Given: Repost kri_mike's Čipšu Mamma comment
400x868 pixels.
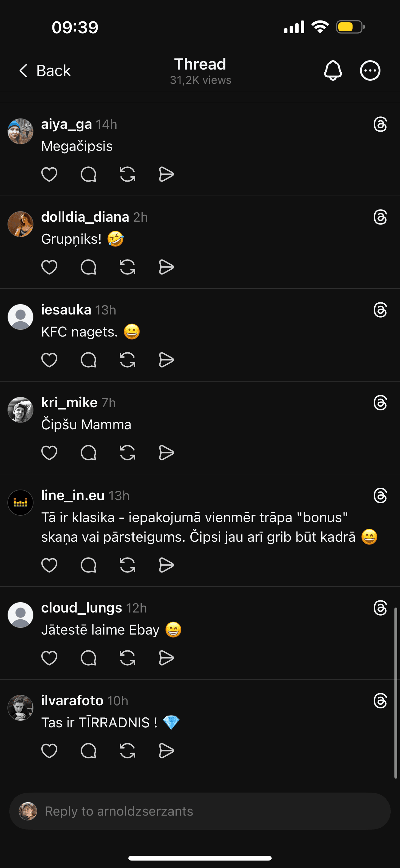Looking at the screenshot, I should [127, 453].
